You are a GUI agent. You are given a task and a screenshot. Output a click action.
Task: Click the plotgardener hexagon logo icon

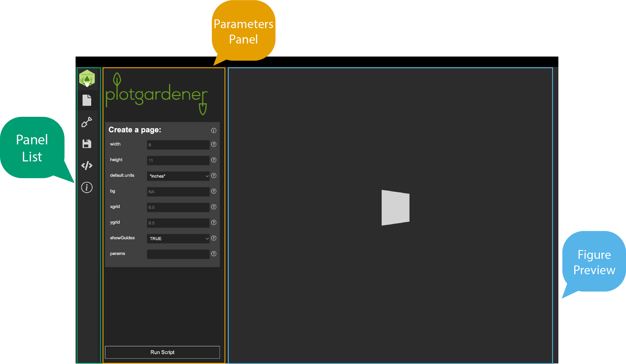87,79
